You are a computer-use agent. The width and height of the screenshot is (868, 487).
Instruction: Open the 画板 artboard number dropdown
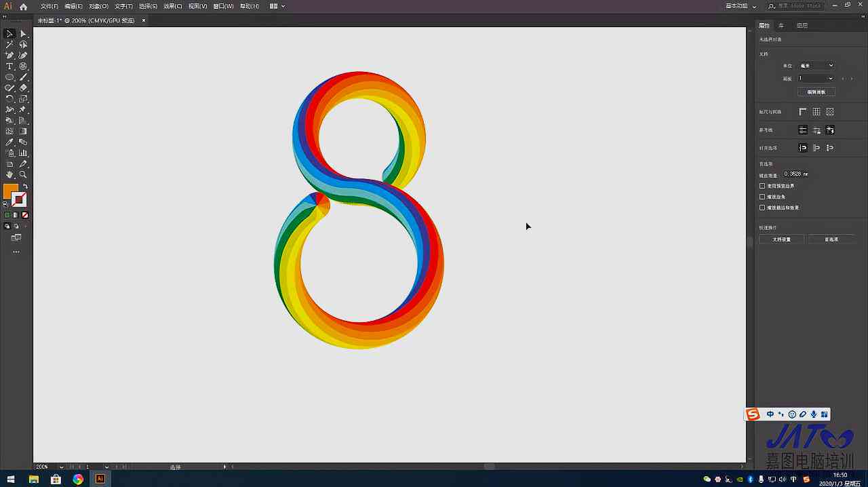coord(816,79)
